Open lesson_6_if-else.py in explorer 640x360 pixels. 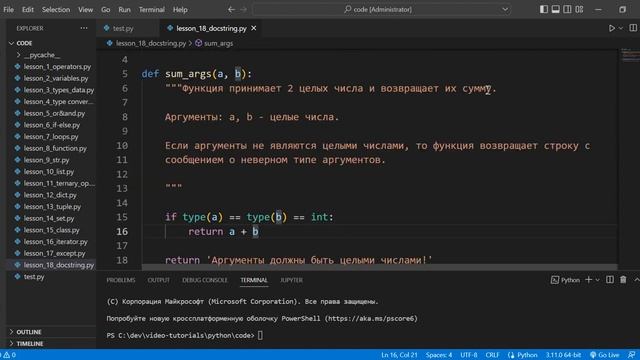[x=51, y=125]
